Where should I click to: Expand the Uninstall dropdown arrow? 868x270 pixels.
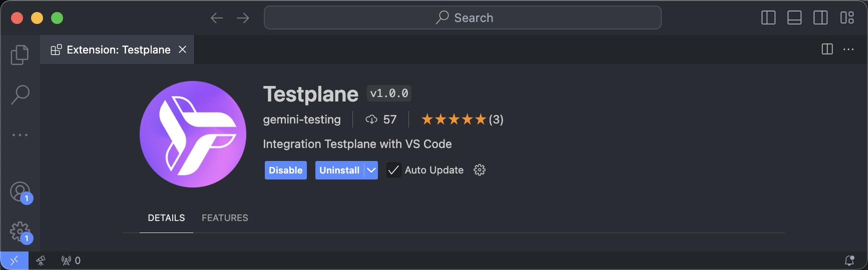click(x=371, y=170)
